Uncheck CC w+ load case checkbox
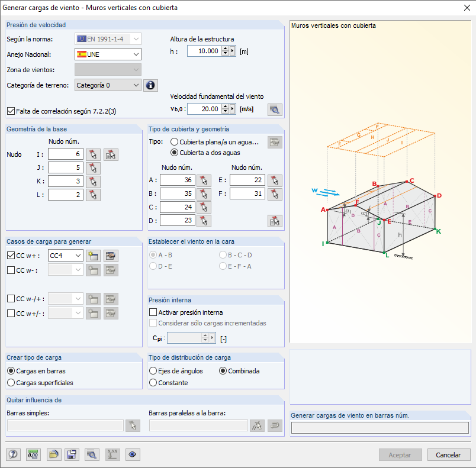Screen dimensions: 476x468 (x=11, y=256)
